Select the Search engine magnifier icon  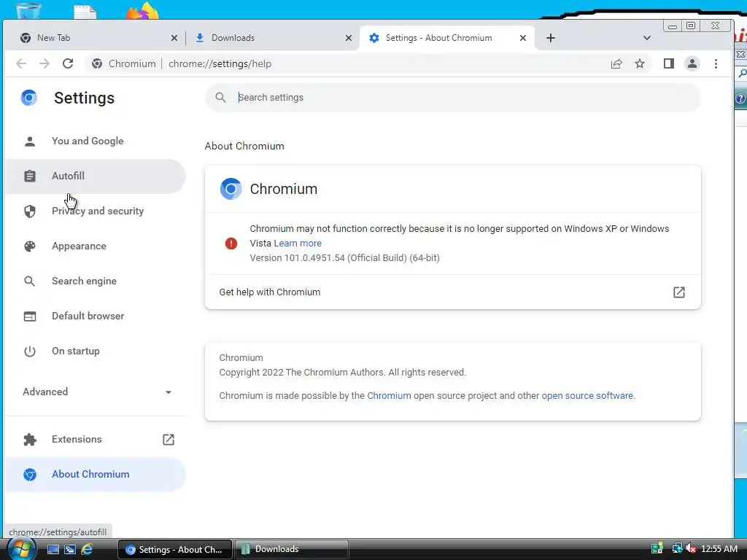tap(29, 281)
